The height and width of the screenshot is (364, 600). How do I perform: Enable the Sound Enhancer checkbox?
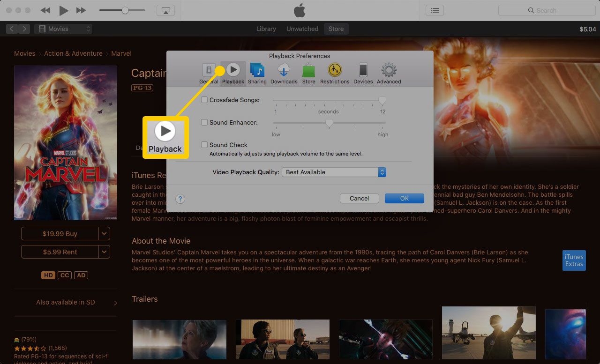204,122
